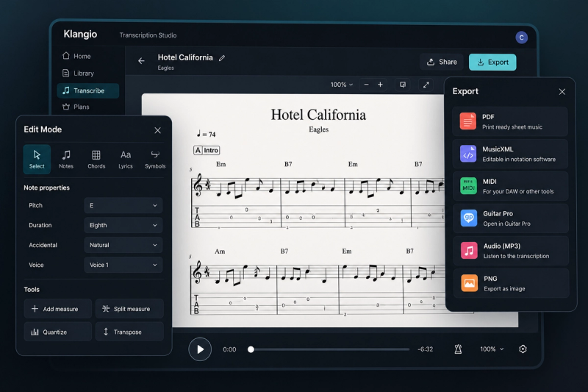Viewport: 588px width, 392px height.
Task: Click the Transpose button
Action: pyautogui.click(x=129, y=332)
